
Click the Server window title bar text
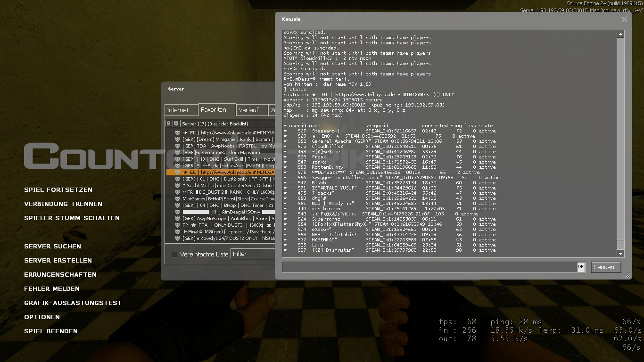click(x=176, y=89)
